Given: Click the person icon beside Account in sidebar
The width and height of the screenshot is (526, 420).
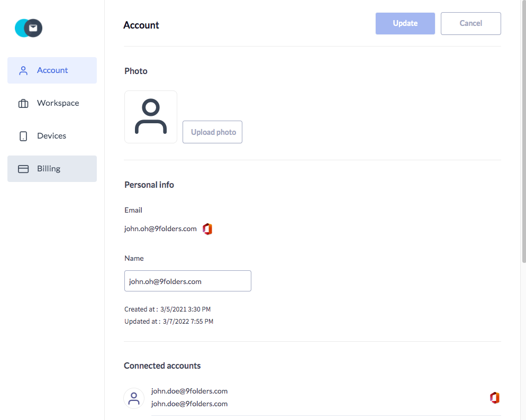Looking at the screenshot, I should click(23, 70).
